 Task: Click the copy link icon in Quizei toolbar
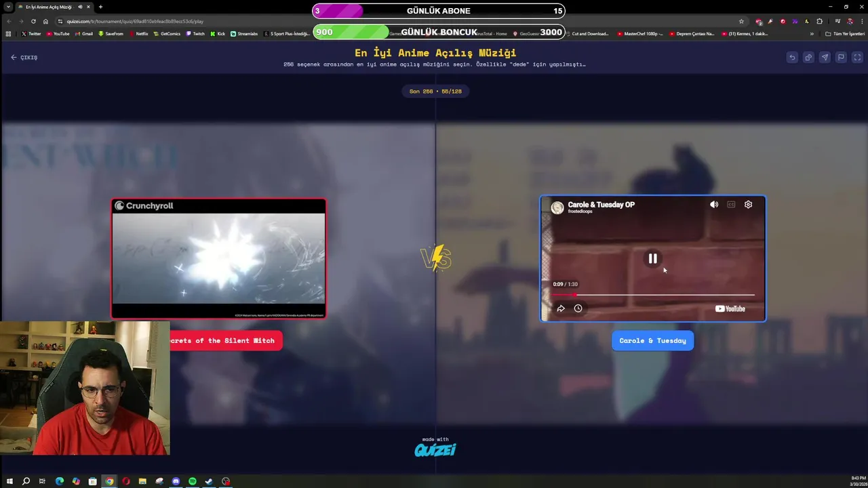[x=808, y=58]
